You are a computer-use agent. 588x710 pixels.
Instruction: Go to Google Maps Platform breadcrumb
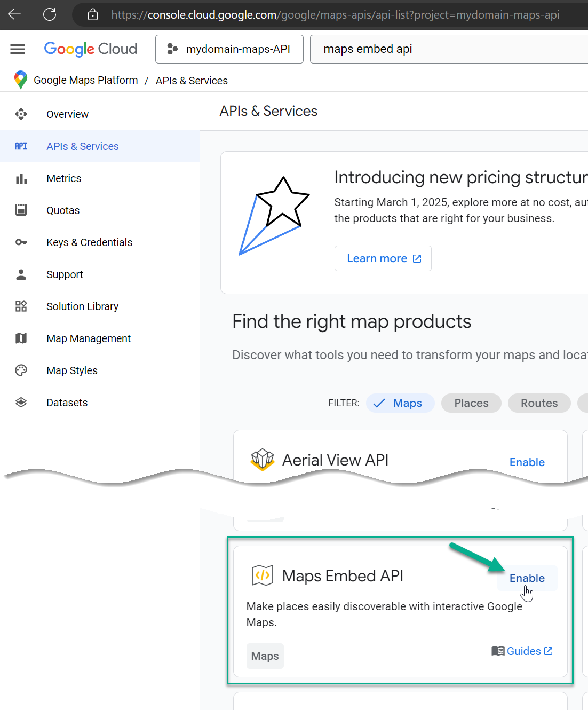[x=85, y=80]
